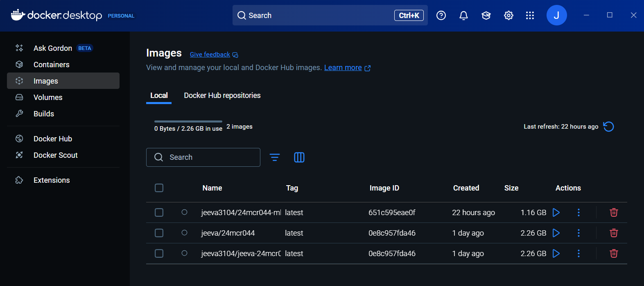The width and height of the screenshot is (644, 286).
Task: Delete the jeeva3104/24mcr044-ml image
Action: point(614,213)
